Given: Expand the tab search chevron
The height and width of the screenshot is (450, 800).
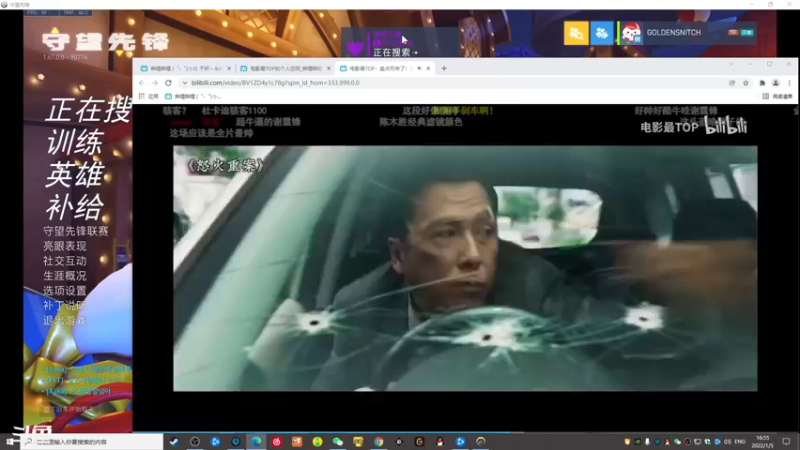Looking at the screenshot, I should (x=731, y=64).
